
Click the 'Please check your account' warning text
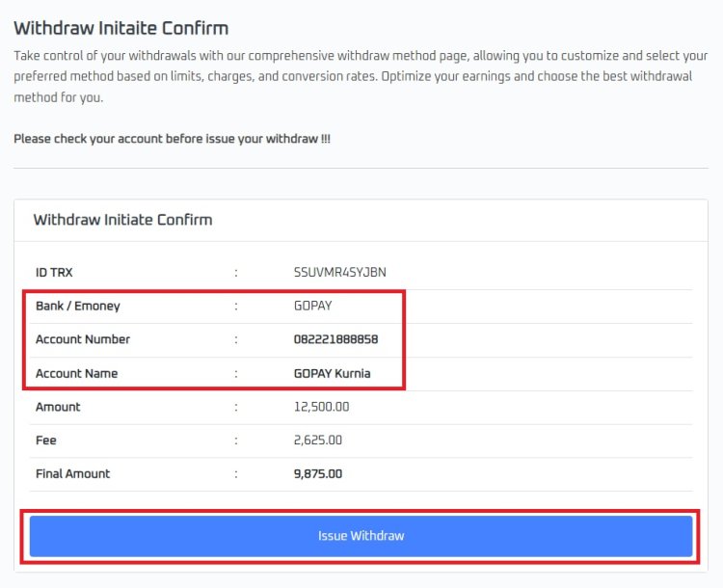point(172,139)
